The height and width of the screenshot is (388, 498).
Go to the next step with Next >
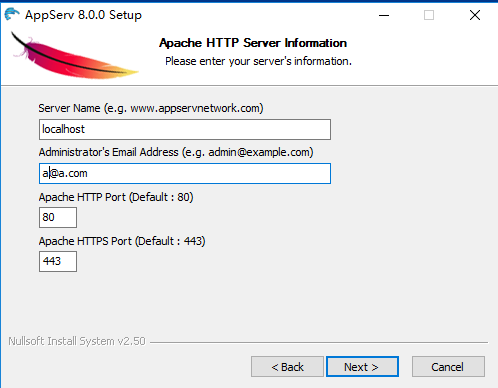(362, 367)
